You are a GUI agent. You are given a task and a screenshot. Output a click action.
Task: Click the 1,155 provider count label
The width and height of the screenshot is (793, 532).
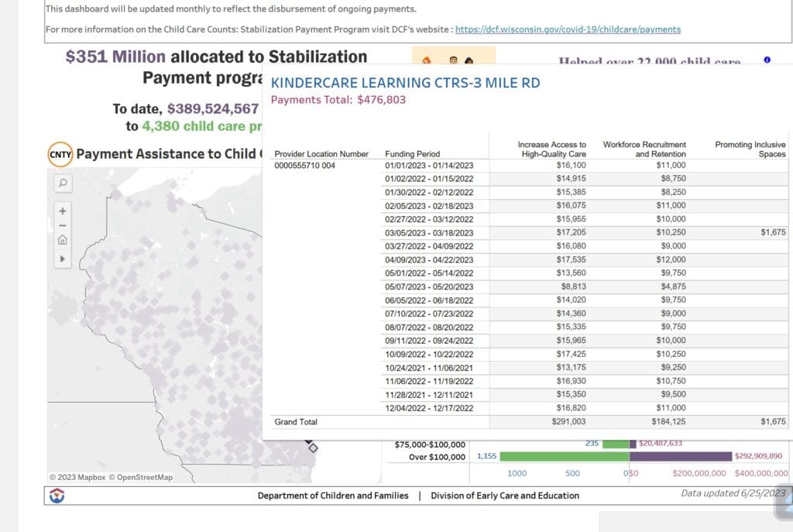click(x=486, y=455)
